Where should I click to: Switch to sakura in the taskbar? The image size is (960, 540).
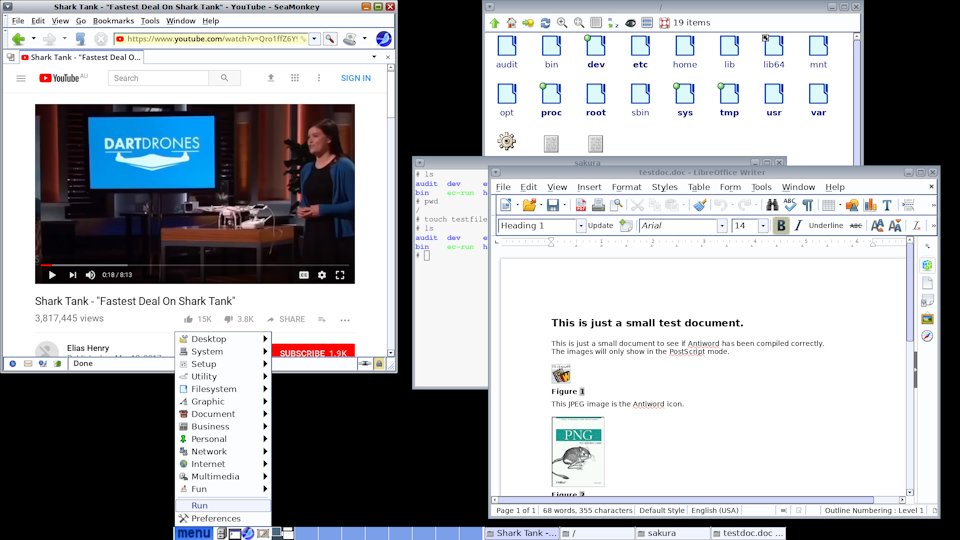coord(672,533)
